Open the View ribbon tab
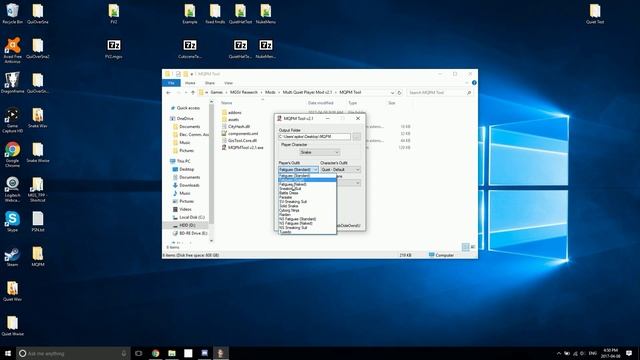Screen dimensions: 640x360 click(x=229, y=83)
